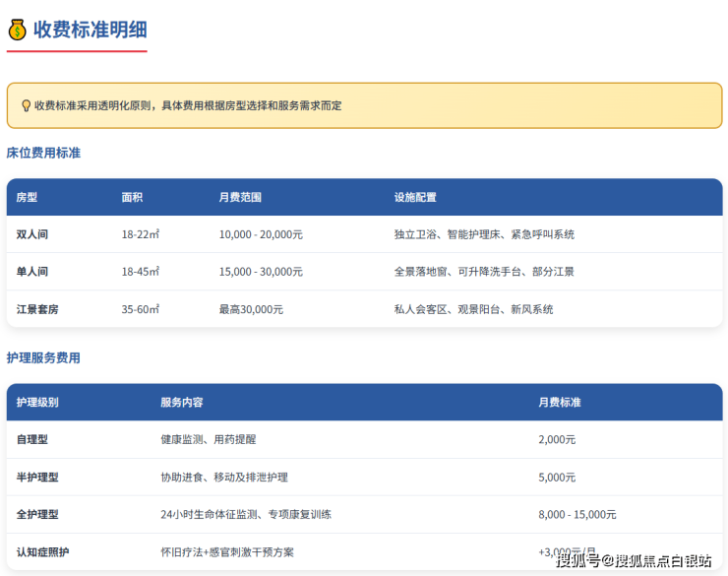
Task: Click the 面积 column header
Action: (132, 197)
